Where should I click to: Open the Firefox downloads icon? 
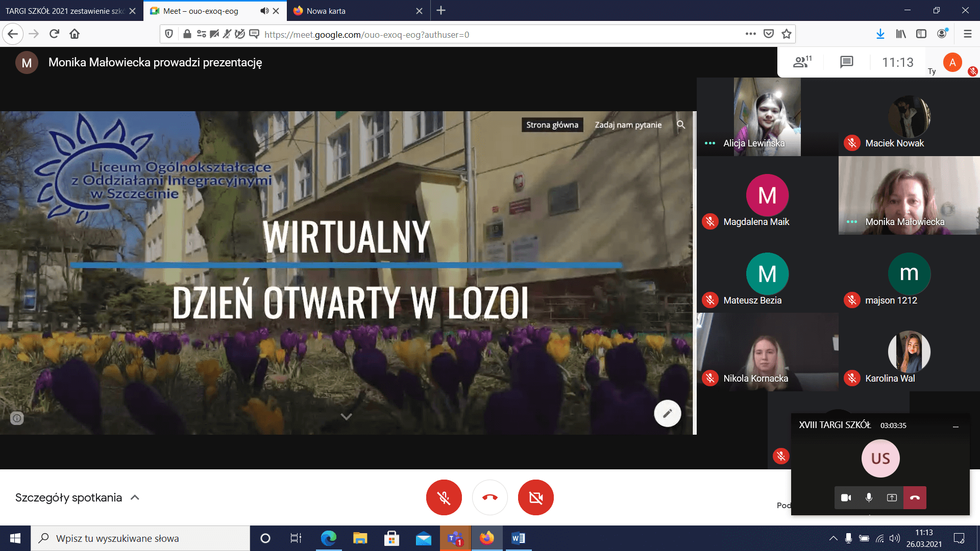point(880,34)
